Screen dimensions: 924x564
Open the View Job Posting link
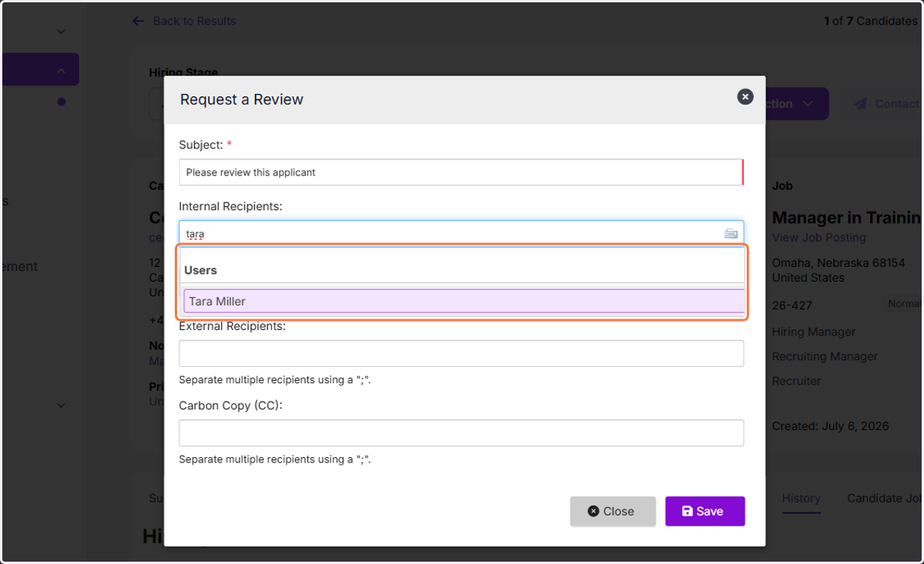point(819,238)
